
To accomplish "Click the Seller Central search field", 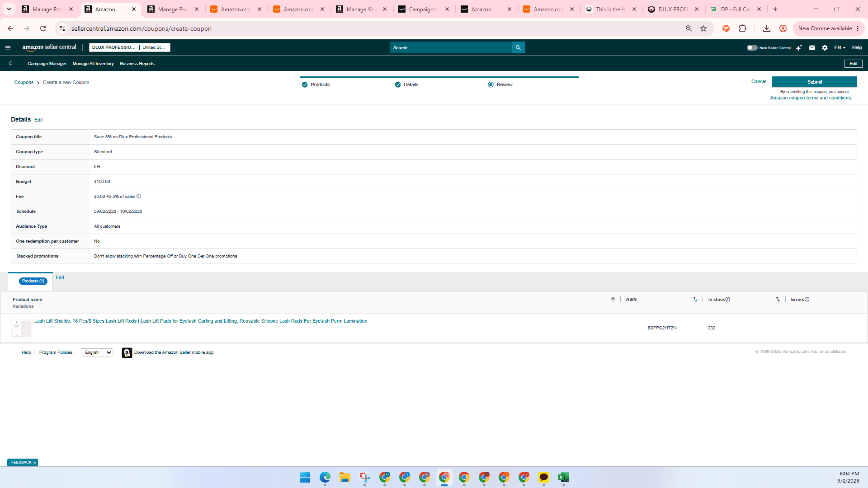I will (x=450, y=47).
